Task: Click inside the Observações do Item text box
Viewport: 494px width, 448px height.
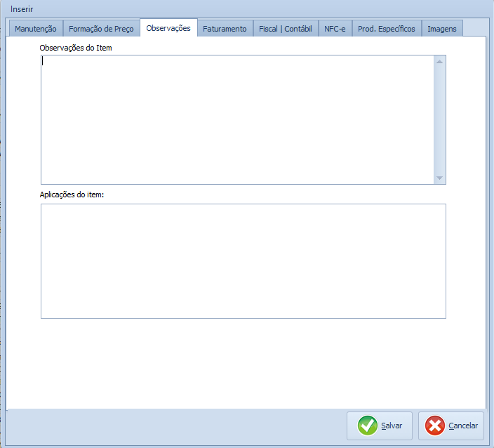Action: click(237, 119)
